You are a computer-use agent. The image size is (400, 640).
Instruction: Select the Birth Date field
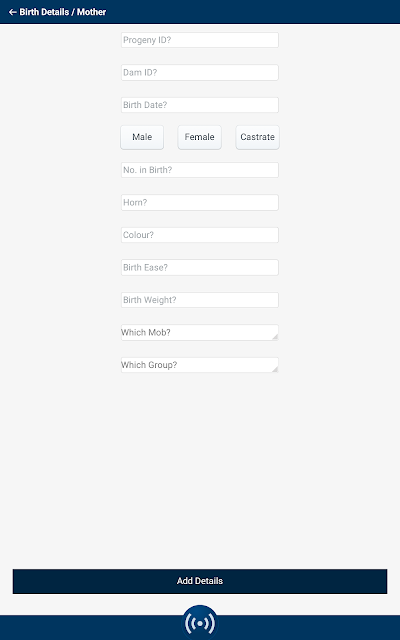[x=200, y=105]
